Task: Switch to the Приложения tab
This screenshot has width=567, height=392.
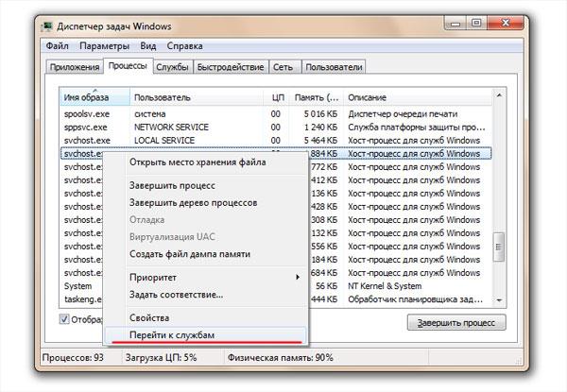Action: [x=75, y=67]
